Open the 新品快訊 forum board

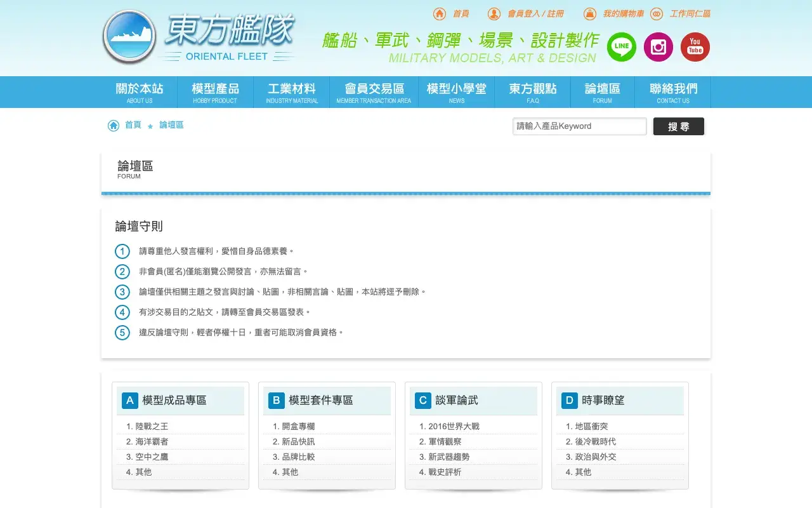coord(298,442)
